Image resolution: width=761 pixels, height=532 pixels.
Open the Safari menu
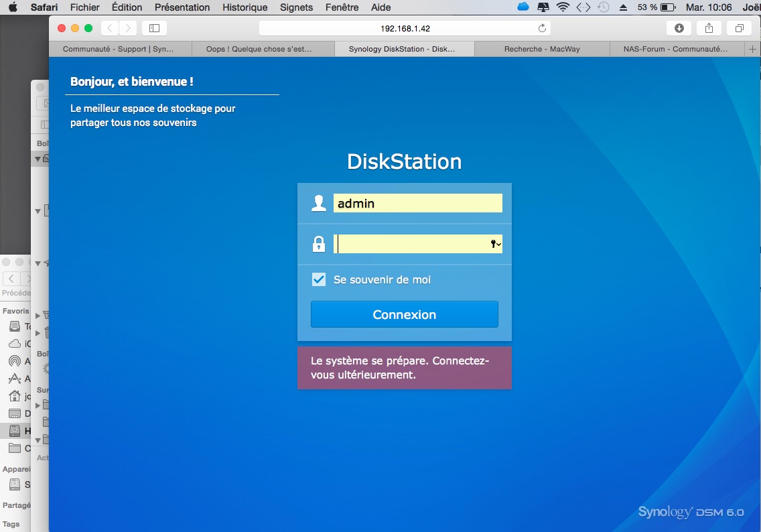click(44, 7)
